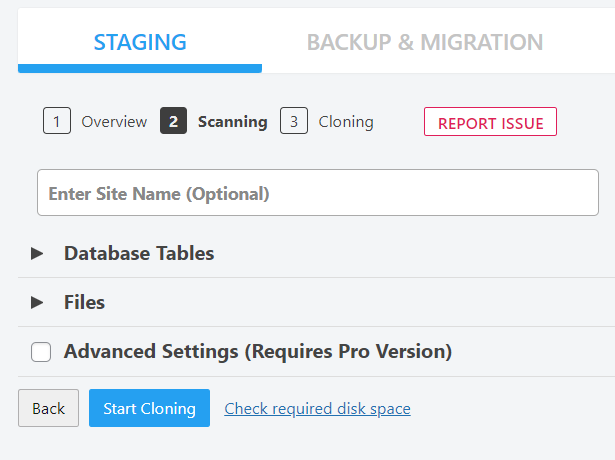
Task: Select the Cloning step label
Action: coord(346,122)
